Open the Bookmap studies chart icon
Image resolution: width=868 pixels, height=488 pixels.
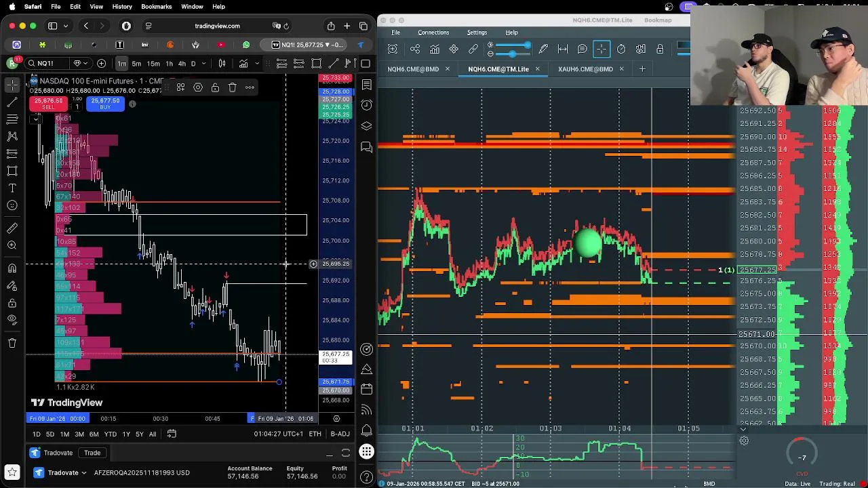click(434, 49)
